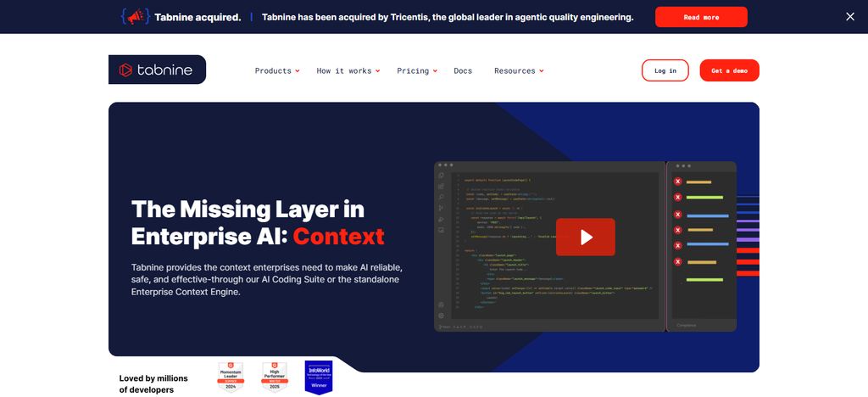Click the G2 Momentum Leader 2024 badge
The width and height of the screenshot is (868, 397).
[231, 377]
